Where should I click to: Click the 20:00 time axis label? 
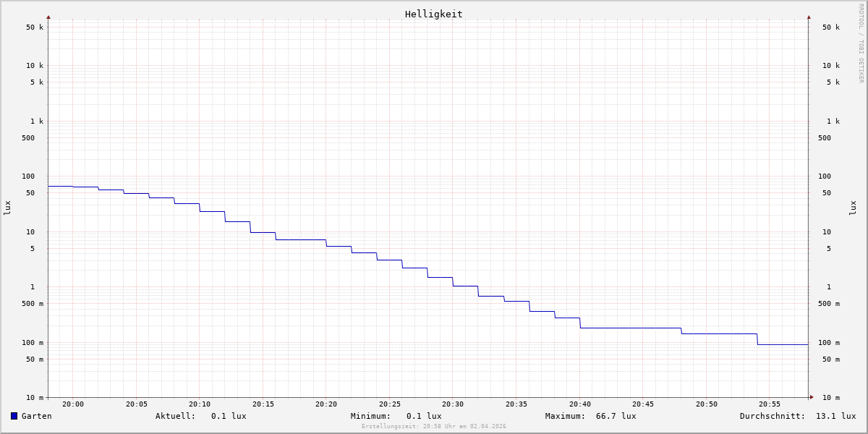click(73, 404)
